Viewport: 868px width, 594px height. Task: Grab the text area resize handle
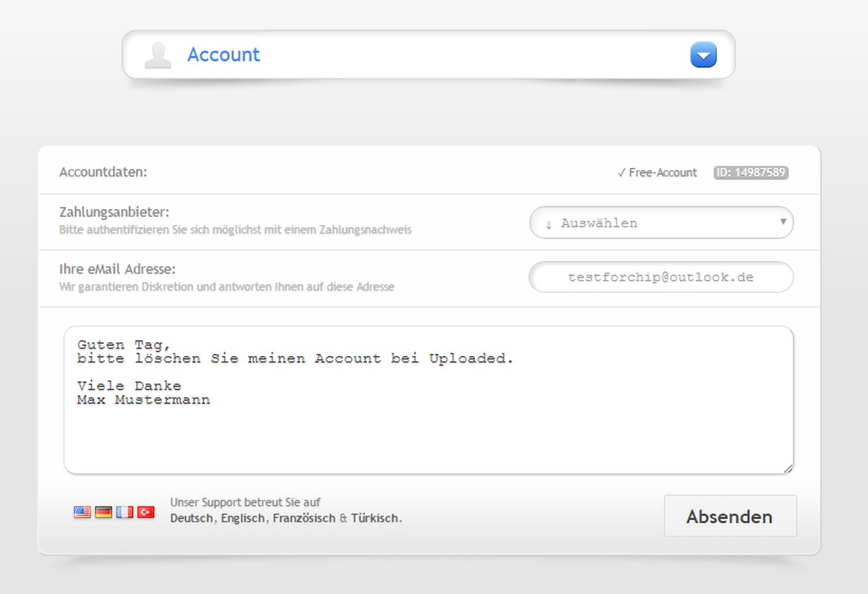[x=788, y=469]
